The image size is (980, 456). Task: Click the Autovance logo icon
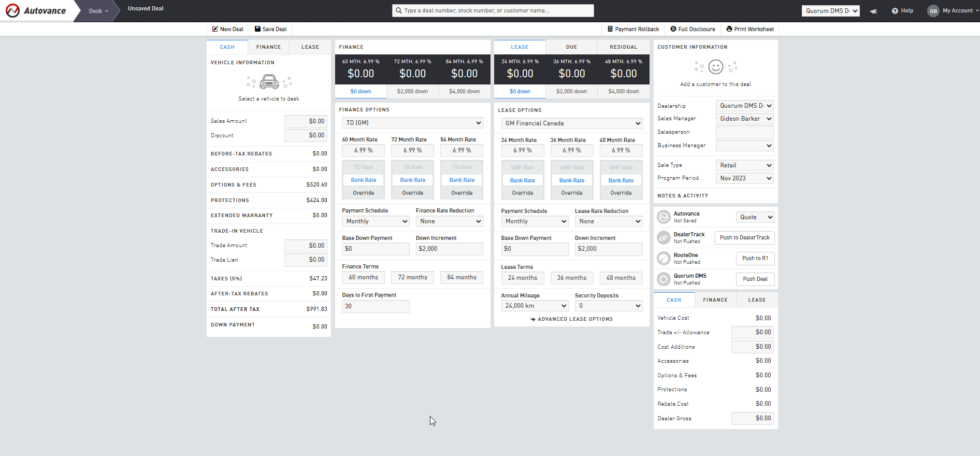pyautogui.click(x=12, y=10)
